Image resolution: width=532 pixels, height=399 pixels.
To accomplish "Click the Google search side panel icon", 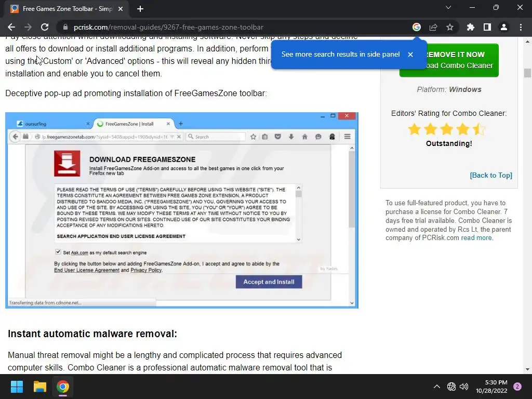I will tap(417, 27).
